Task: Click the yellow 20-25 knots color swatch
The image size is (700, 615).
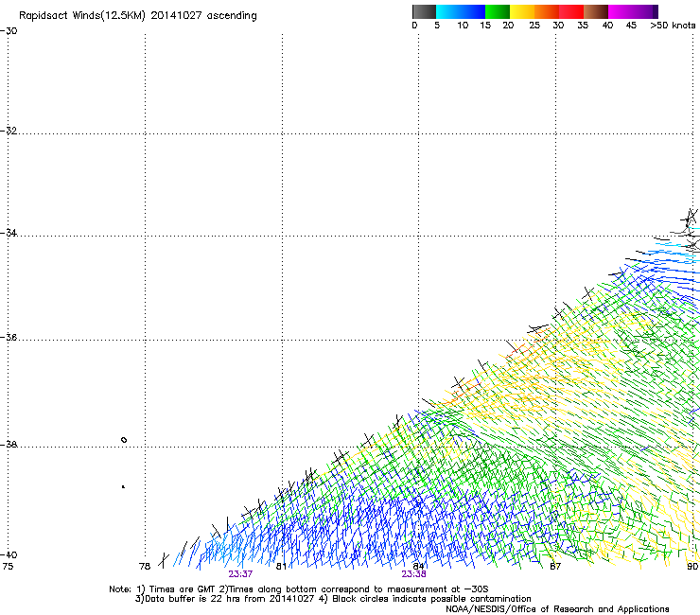Action: click(522, 11)
